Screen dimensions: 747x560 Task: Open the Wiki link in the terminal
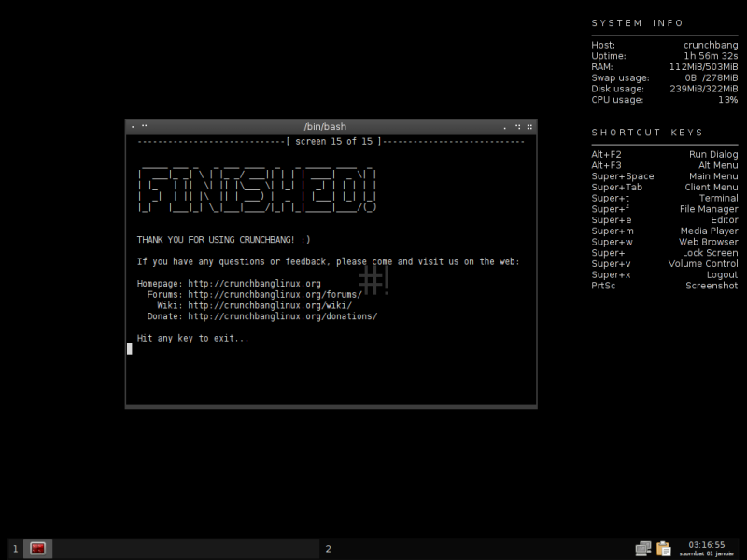pyautogui.click(x=270, y=306)
